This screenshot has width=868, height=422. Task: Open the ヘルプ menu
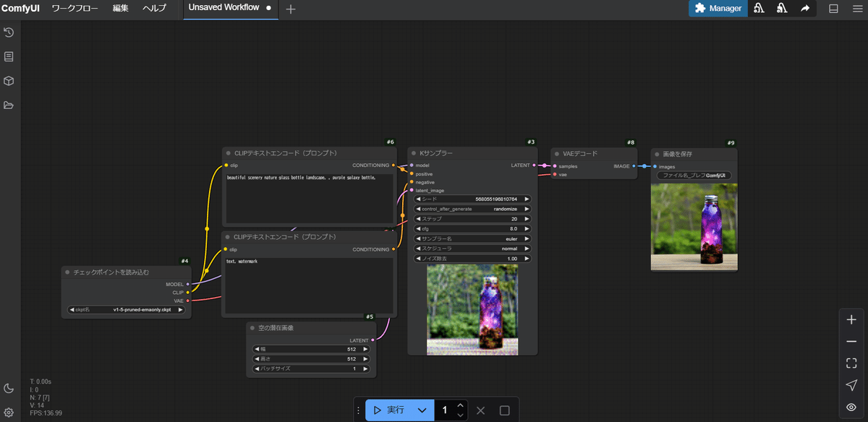[154, 9]
